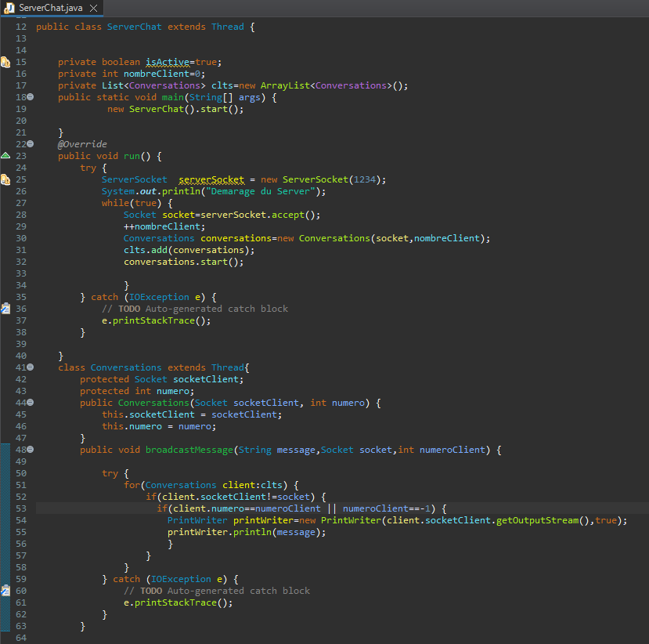Click the broadcastMessage method name
The image size is (649, 644).
pyautogui.click(x=189, y=450)
